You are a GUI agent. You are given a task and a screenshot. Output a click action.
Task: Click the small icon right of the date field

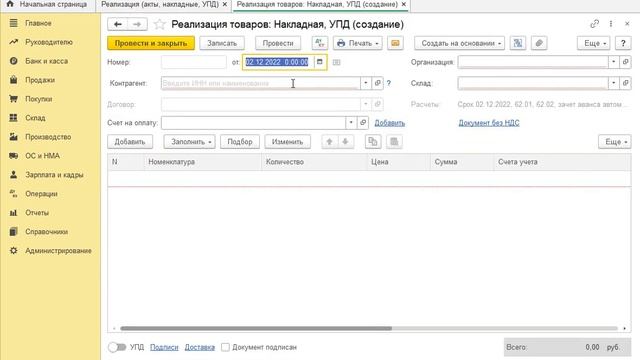[336, 62]
